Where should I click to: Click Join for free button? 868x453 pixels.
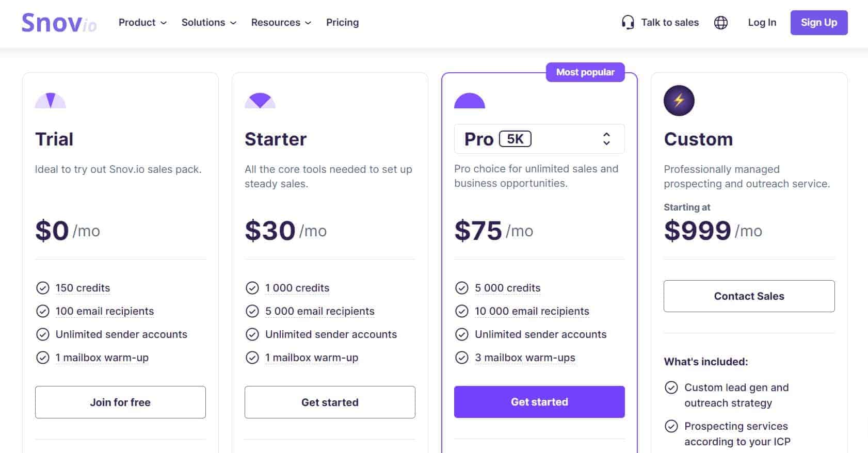coord(120,402)
